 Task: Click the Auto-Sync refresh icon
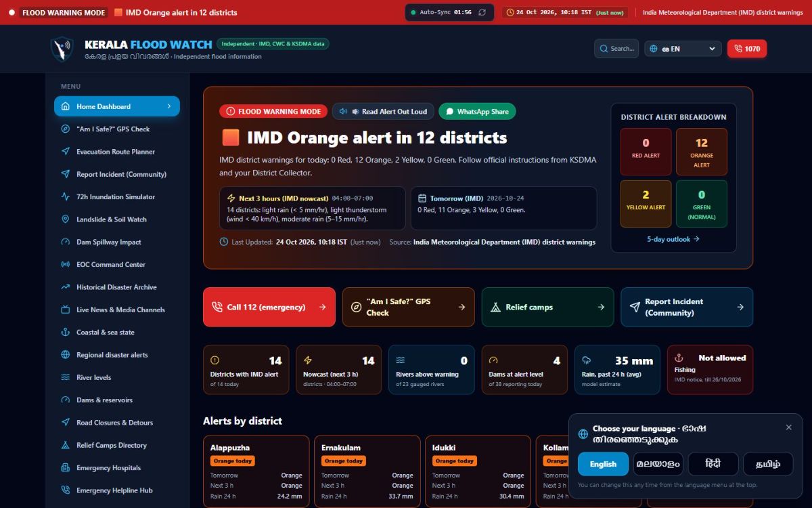click(x=482, y=12)
